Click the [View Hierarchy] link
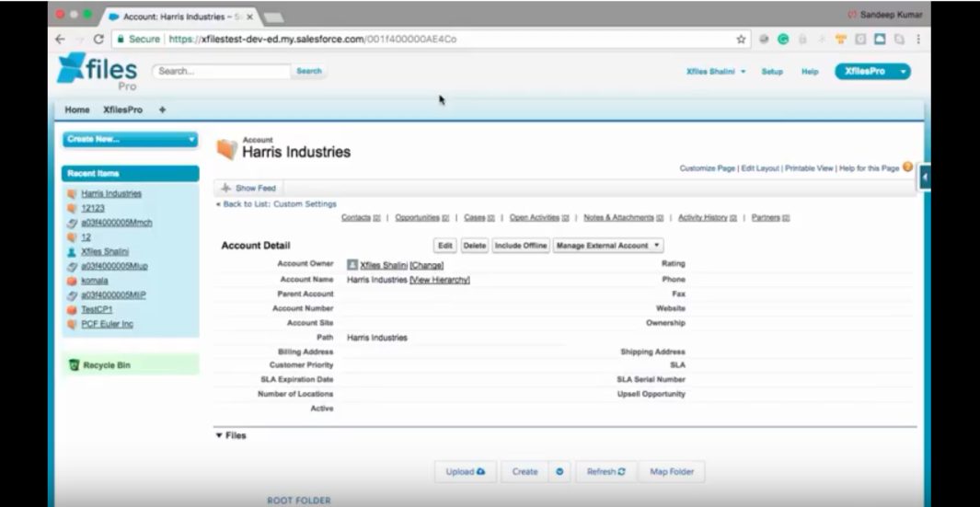This screenshot has height=507, width=980. pos(440,280)
